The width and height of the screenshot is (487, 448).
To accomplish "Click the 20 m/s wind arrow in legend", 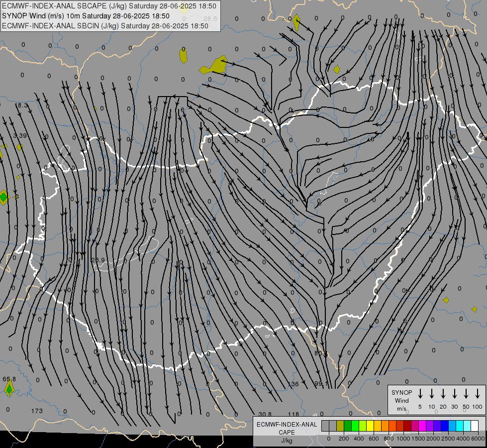I will click(443, 394).
